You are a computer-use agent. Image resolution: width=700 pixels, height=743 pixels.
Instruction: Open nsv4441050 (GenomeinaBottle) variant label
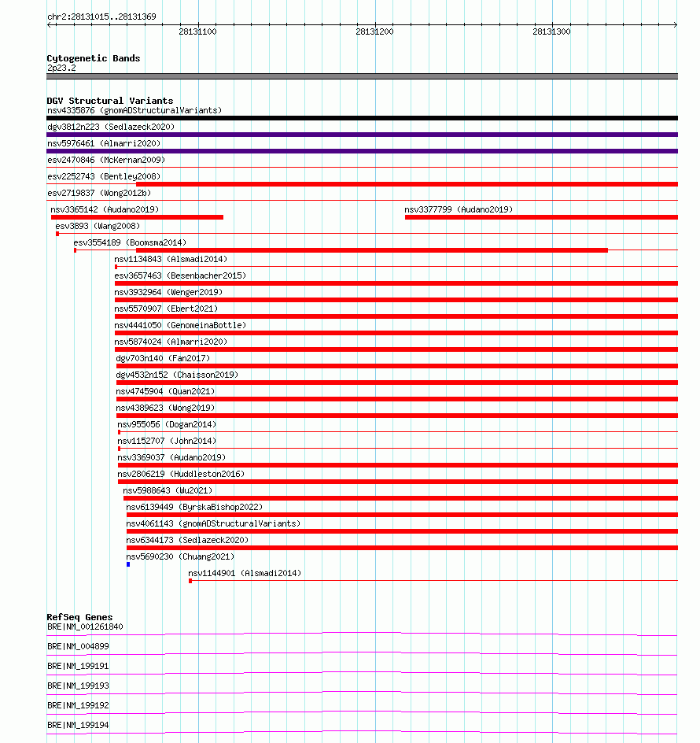point(180,326)
